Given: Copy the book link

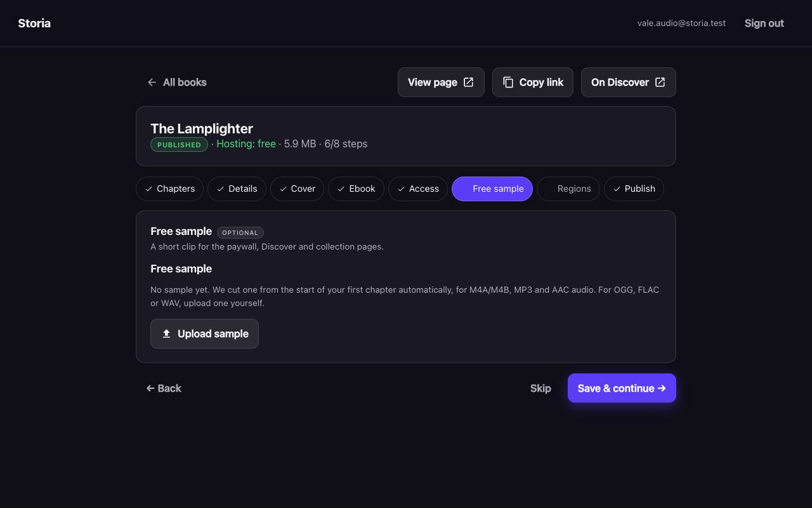Looking at the screenshot, I should (x=533, y=83).
